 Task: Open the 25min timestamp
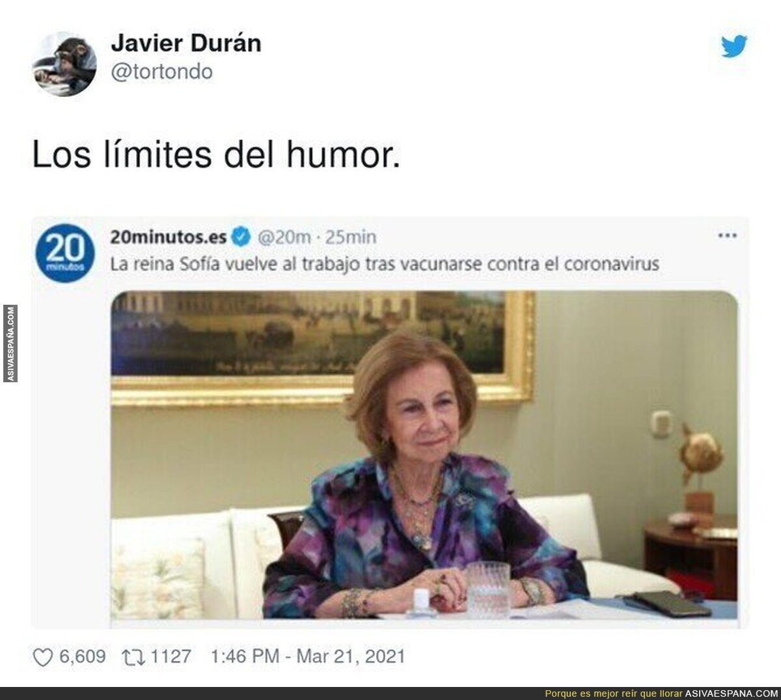350,237
